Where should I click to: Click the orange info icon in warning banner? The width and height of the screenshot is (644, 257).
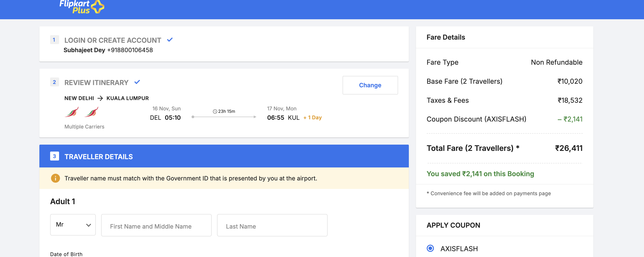[55, 178]
